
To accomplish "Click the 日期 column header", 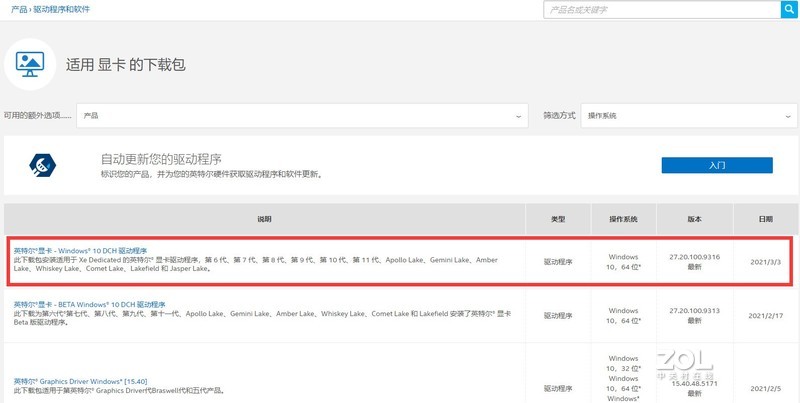I will (x=765, y=219).
